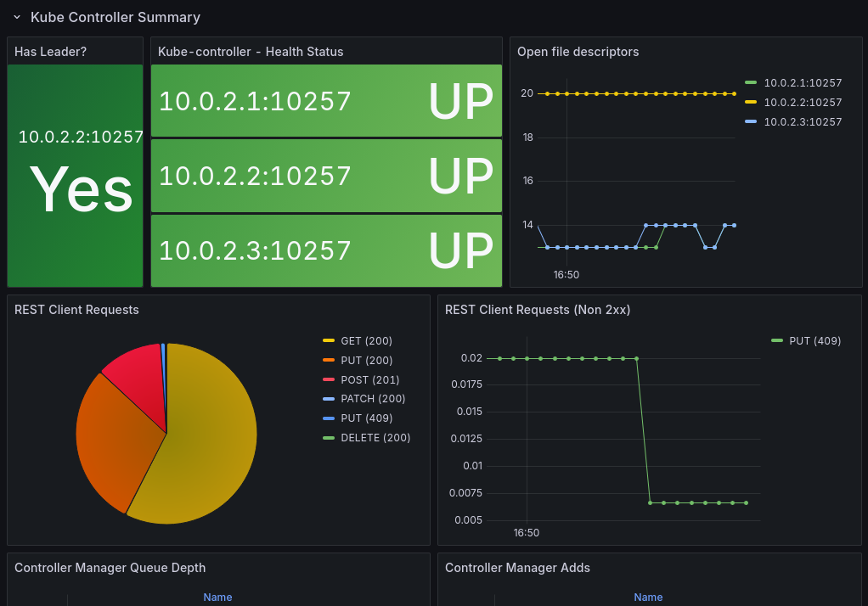This screenshot has width=868, height=606.
Task: Sort Controller Manager Adds by Name column
Action: 648,598
